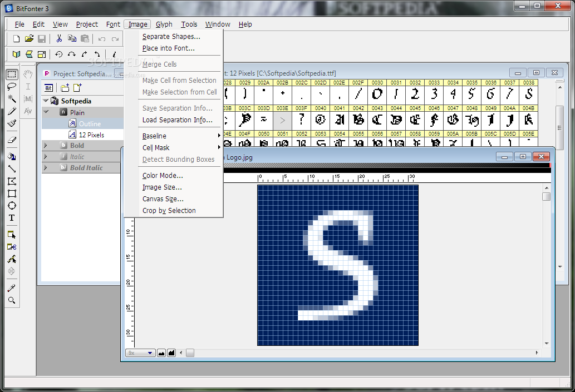Click the zoom in large mountain icon
Screen dimensions: 575x392
[171, 353]
